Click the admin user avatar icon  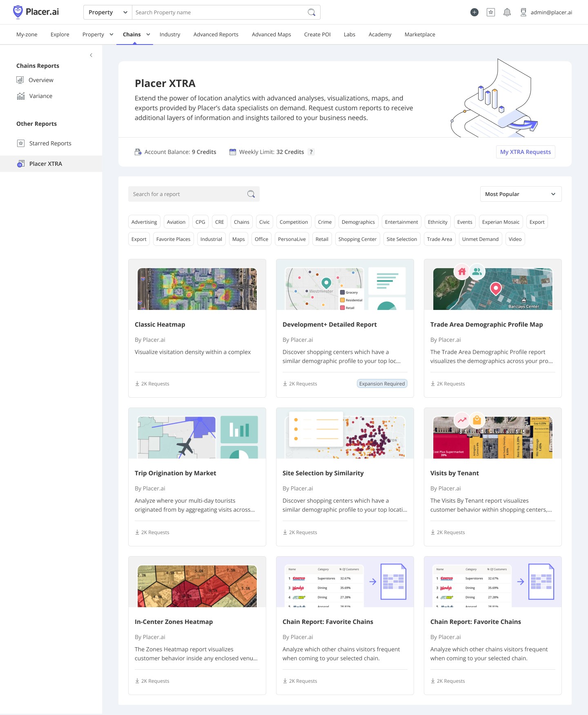(x=523, y=12)
